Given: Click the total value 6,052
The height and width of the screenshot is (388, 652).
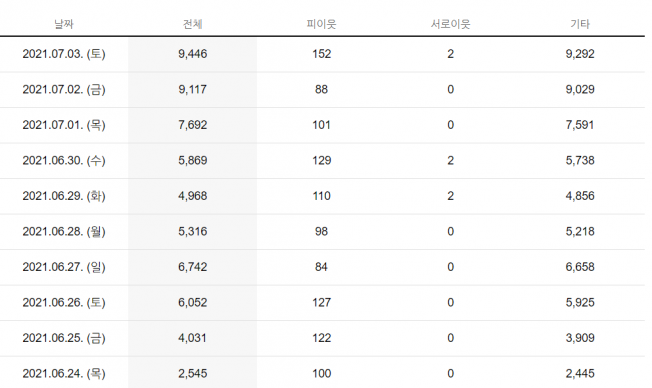Looking at the screenshot, I should (193, 302).
